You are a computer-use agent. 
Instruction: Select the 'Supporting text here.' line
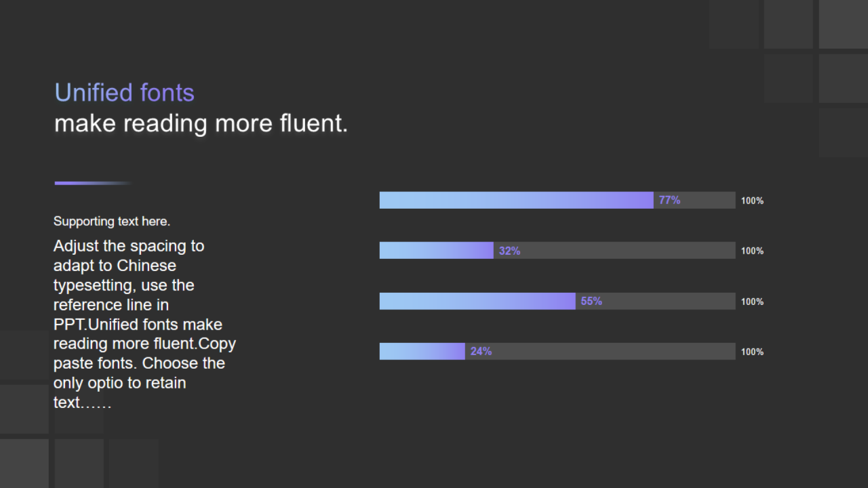[x=112, y=222]
